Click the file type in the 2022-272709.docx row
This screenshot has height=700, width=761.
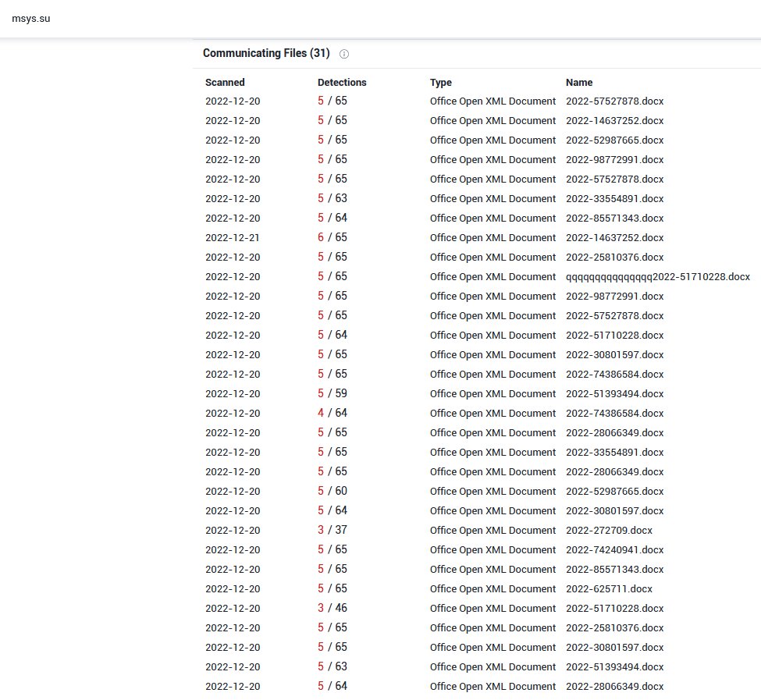[493, 530]
